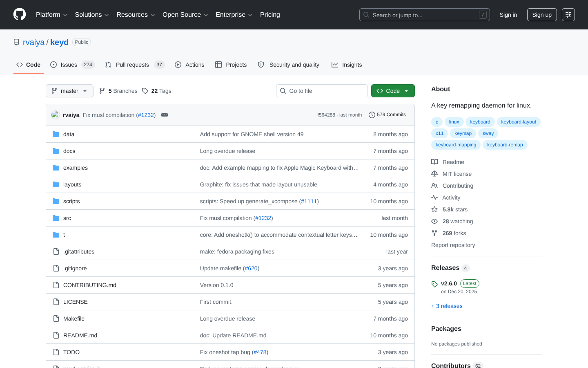
Task: Click the docs folder icon
Action: [x=56, y=151]
